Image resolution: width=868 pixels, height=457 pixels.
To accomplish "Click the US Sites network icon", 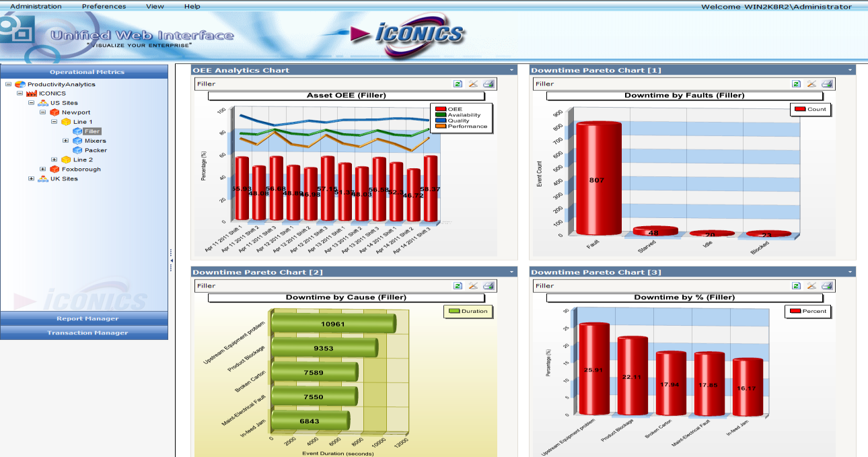I will (x=43, y=103).
